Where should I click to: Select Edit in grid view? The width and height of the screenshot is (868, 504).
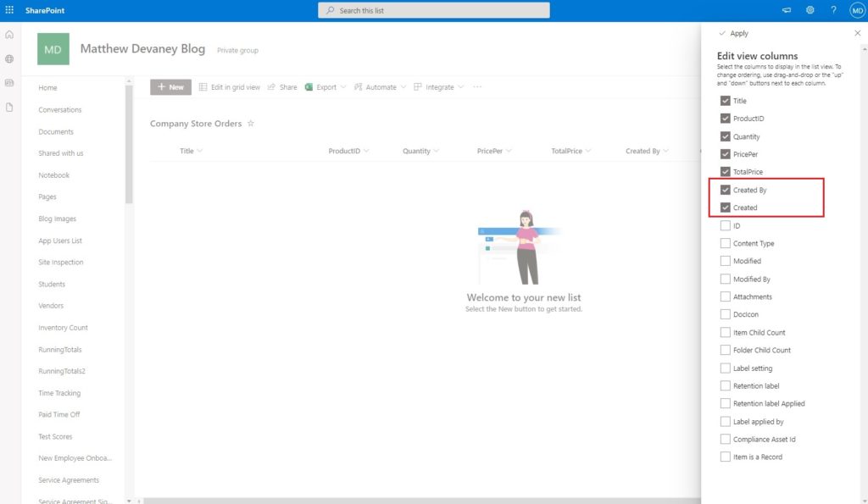tap(227, 86)
